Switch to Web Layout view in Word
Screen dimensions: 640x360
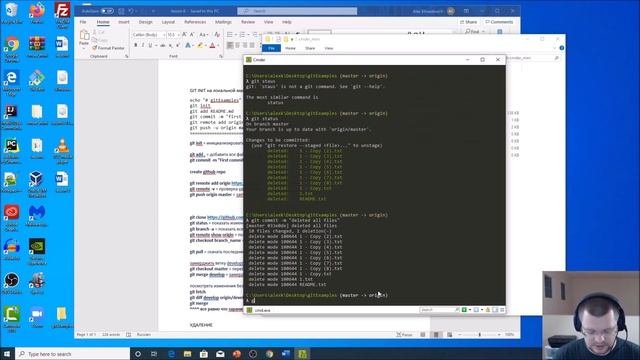point(449,335)
